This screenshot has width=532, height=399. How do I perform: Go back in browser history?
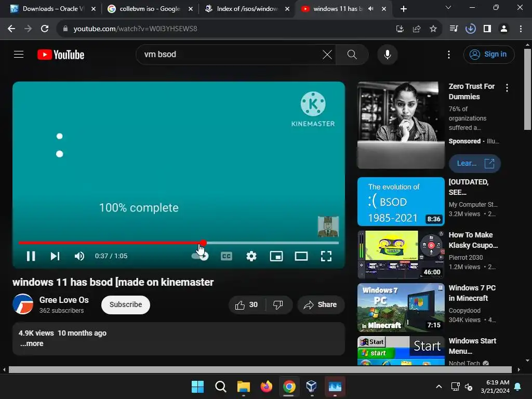coord(11,29)
